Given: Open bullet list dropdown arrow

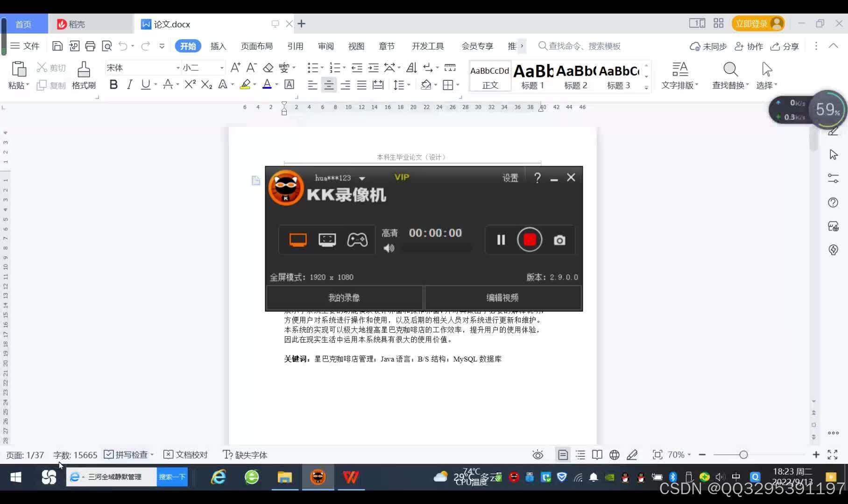Looking at the screenshot, I should tap(322, 68).
